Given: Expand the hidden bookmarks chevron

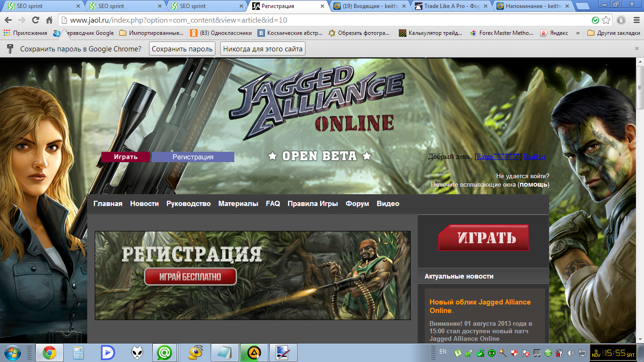Looking at the screenshot, I should click(x=578, y=33).
